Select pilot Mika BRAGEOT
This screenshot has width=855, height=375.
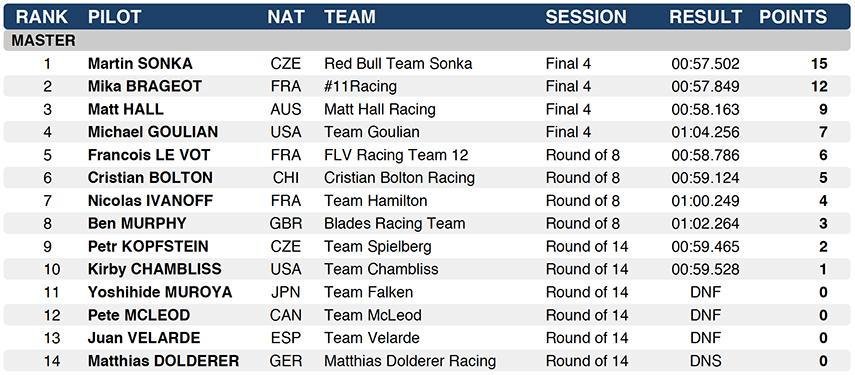pos(144,87)
